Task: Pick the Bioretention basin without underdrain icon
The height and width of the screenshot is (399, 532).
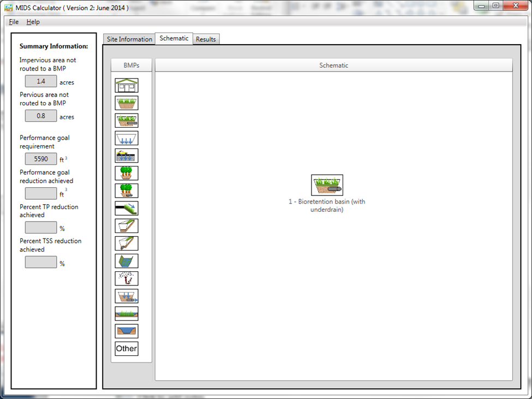Action: click(127, 103)
